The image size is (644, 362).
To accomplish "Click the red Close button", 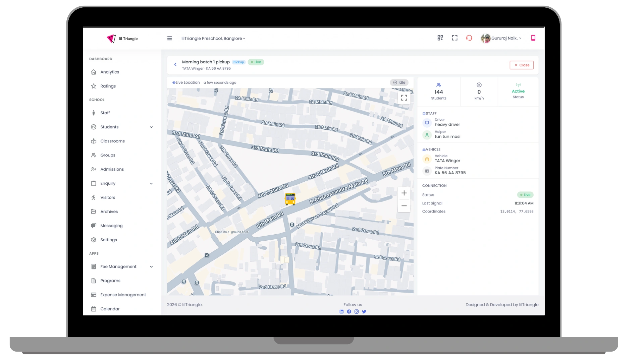I will 522,65.
